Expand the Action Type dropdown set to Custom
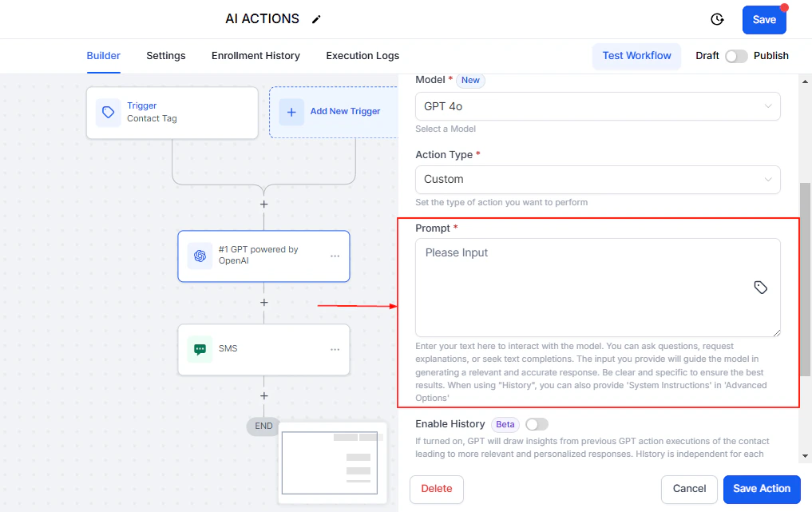 [597, 179]
